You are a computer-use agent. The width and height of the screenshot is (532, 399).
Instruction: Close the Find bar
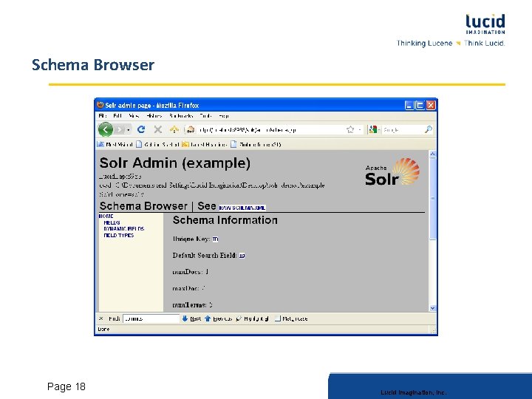click(100, 318)
